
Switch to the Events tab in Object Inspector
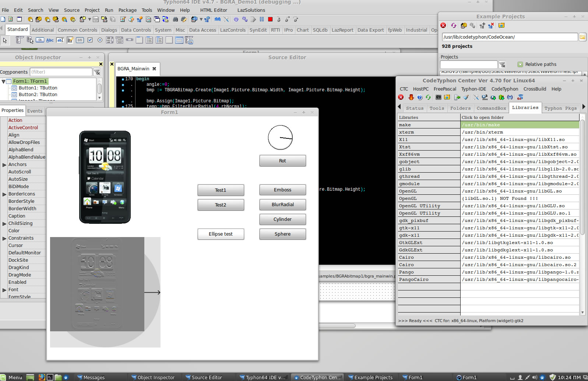point(35,111)
